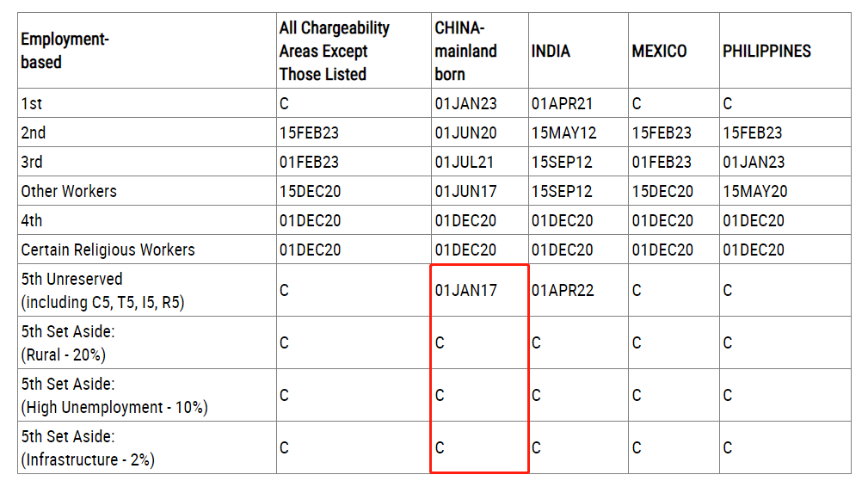Click the 01APR22 date for India 5th Unreserved
The height and width of the screenshot is (487, 868).
click(x=563, y=291)
